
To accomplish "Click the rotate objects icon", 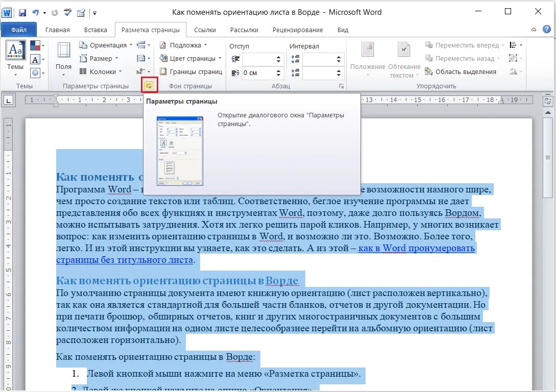I will click(x=515, y=71).
